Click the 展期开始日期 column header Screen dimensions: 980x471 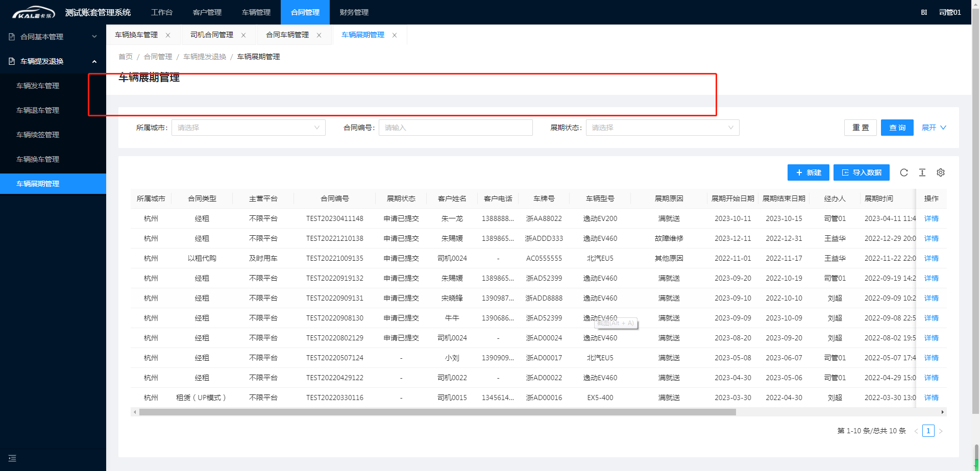point(733,199)
